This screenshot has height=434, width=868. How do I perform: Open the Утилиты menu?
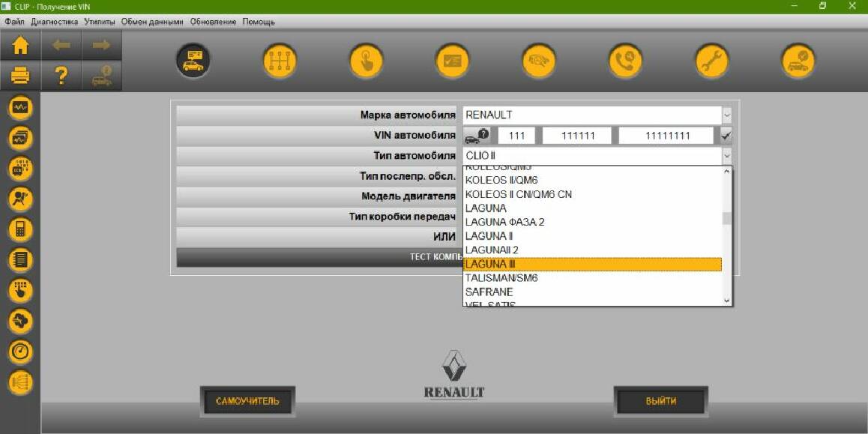click(x=100, y=22)
